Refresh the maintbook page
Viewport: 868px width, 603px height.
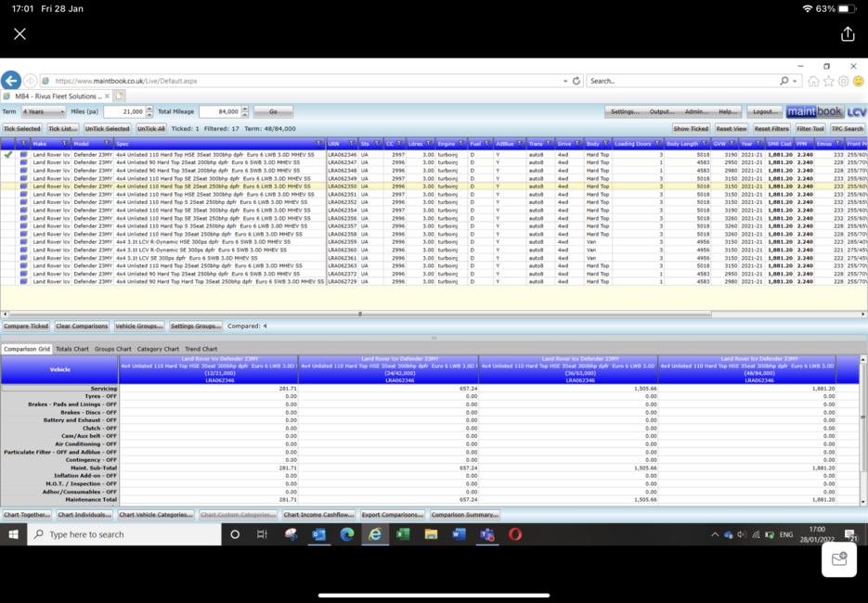tap(577, 81)
